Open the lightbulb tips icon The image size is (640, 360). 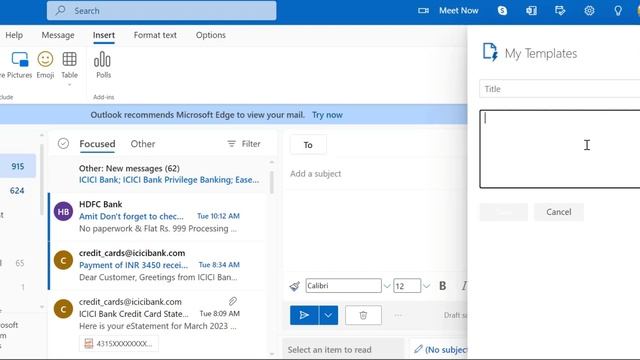pos(618,11)
